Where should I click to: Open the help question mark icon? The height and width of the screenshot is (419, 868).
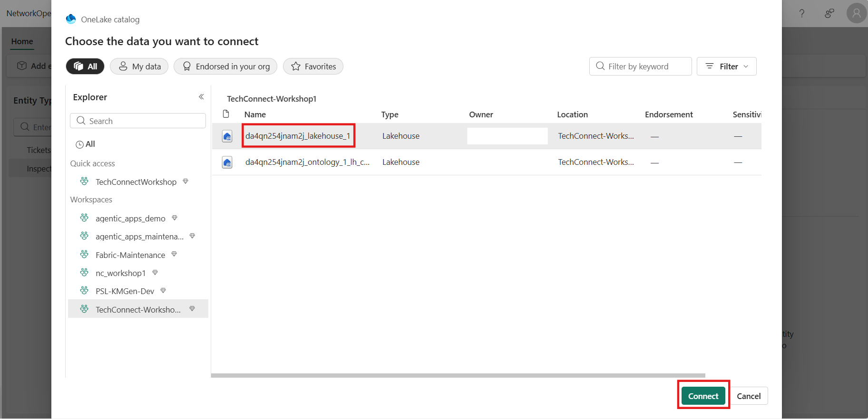click(x=802, y=13)
